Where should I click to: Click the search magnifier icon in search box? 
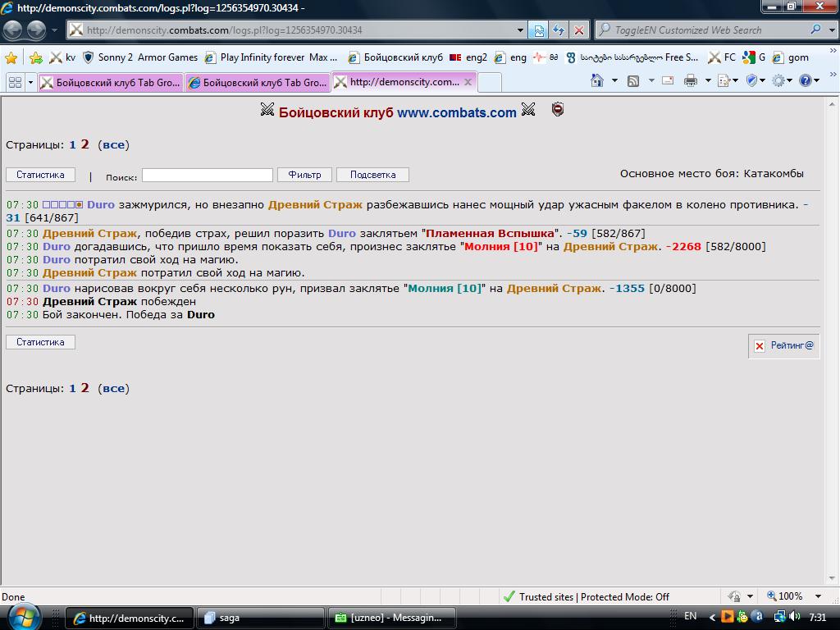pyautogui.click(x=815, y=30)
